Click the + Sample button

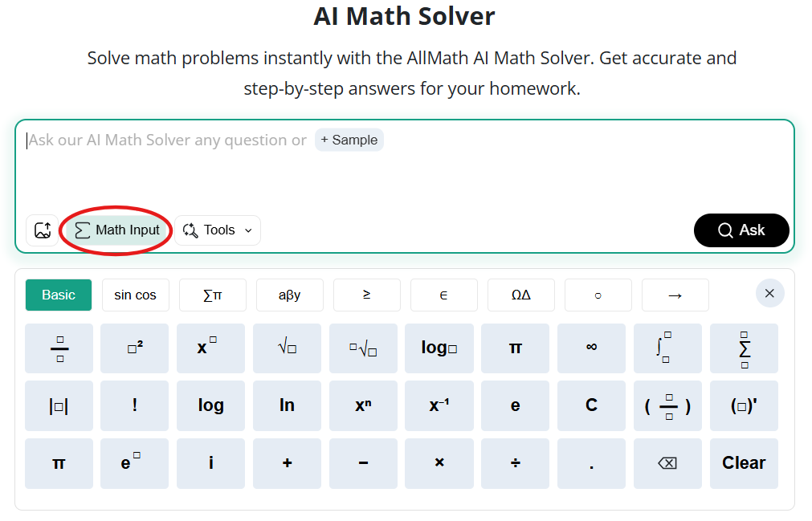coord(349,140)
